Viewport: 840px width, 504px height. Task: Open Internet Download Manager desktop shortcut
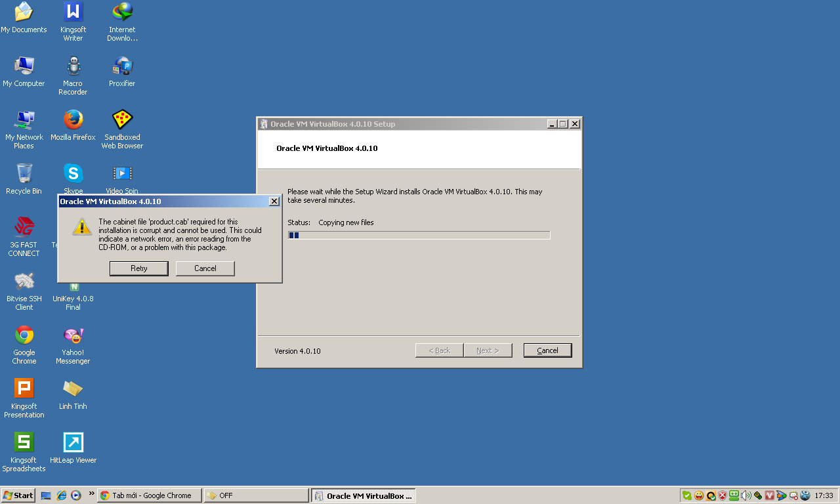122,22
